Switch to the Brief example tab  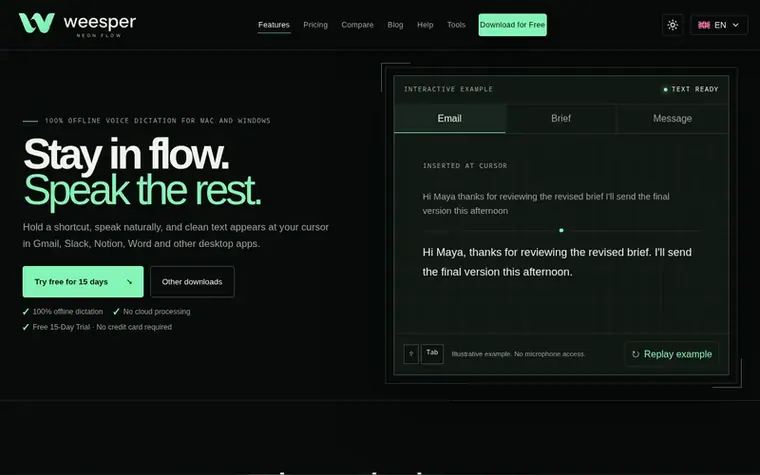point(561,118)
